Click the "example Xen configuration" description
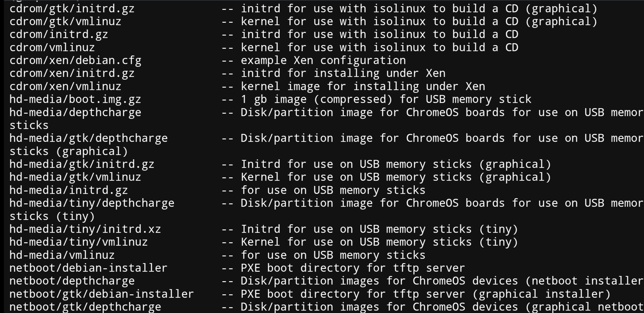This screenshot has width=644, height=313. 323,60
